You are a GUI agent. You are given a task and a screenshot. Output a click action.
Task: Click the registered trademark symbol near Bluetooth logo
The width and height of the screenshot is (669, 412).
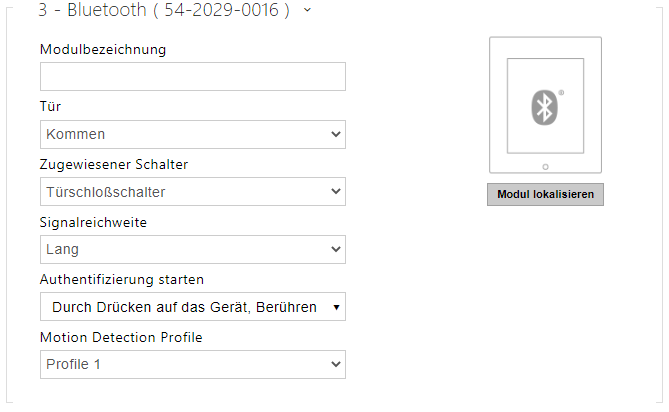tap(561, 92)
